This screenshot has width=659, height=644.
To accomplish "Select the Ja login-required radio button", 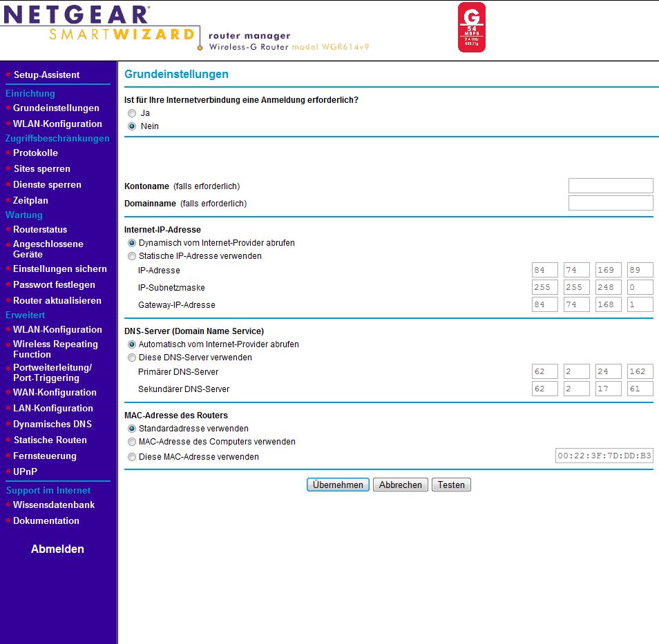I will point(132,113).
